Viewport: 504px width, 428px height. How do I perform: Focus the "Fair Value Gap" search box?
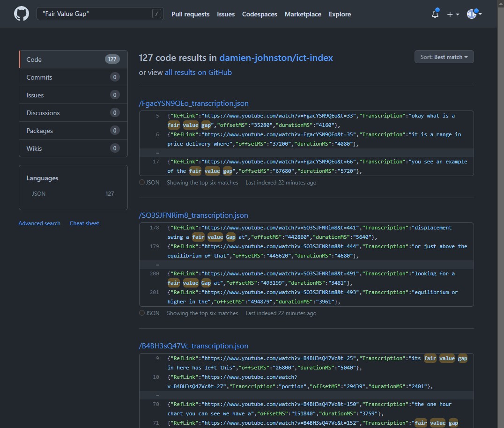pyautogui.click(x=100, y=14)
